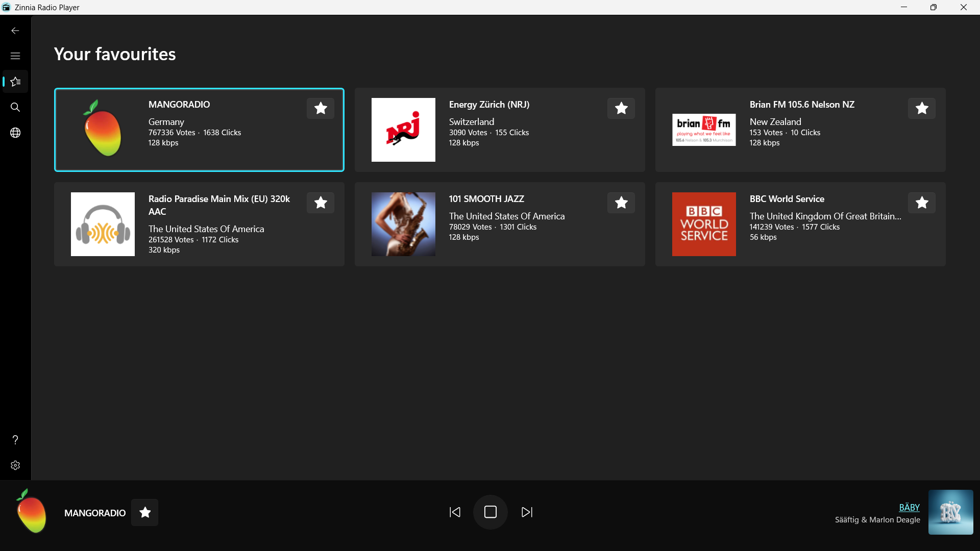Minimize the Zinnia Radio Player window
The image size is (980, 551).
coord(904,7)
